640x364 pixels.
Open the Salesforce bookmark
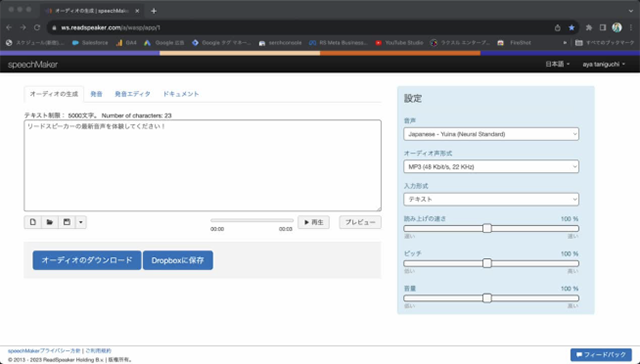(90, 42)
